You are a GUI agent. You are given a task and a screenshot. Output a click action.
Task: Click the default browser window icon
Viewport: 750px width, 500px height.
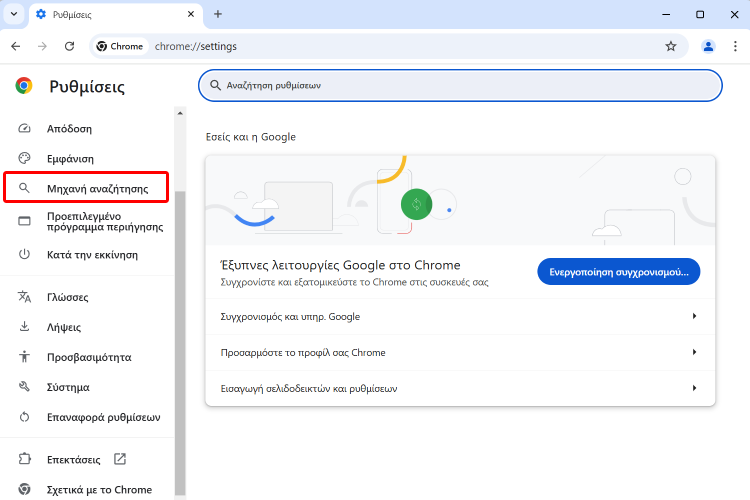pyautogui.click(x=24, y=221)
